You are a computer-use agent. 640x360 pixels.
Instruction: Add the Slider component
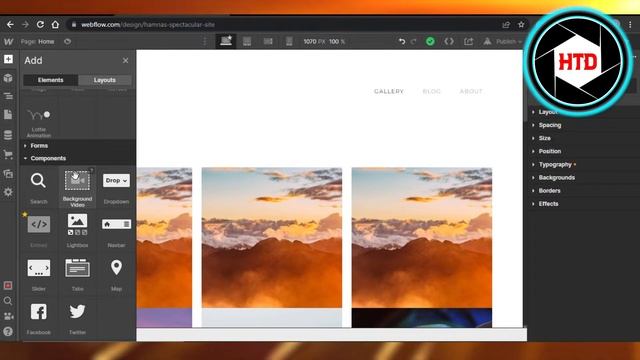(x=39, y=274)
